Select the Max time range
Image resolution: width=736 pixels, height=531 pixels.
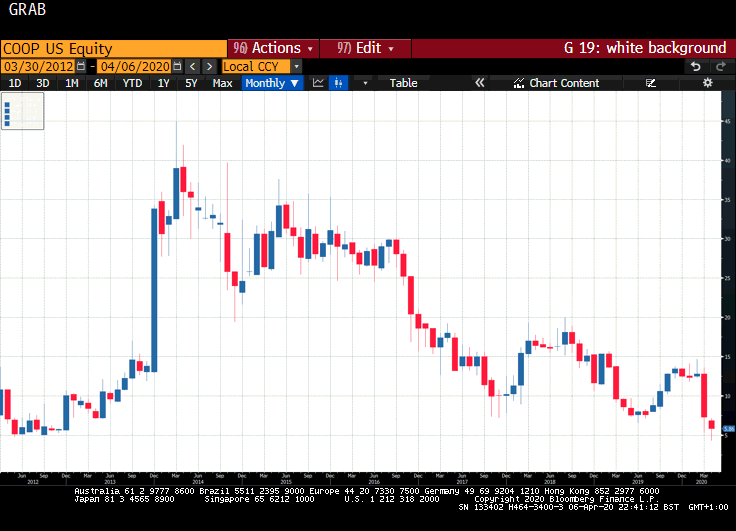tap(223, 83)
